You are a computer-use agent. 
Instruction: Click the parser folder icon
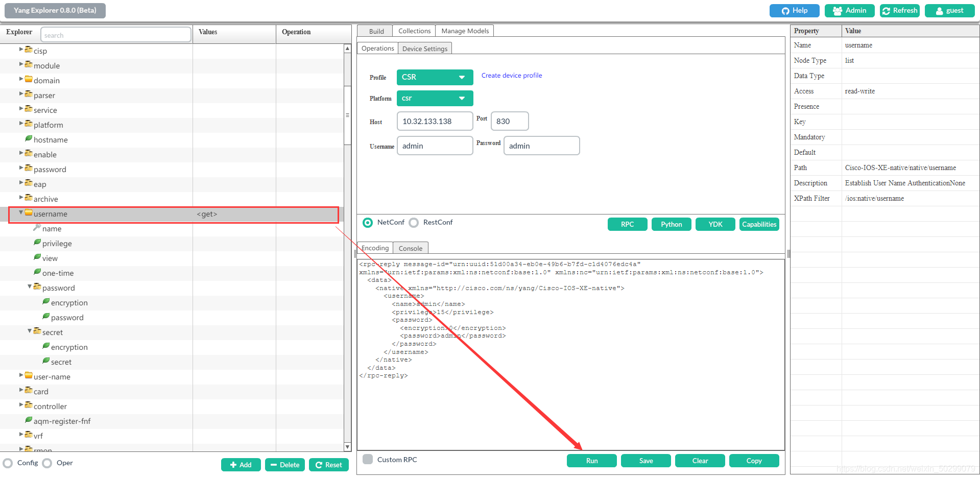pyautogui.click(x=29, y=94)
